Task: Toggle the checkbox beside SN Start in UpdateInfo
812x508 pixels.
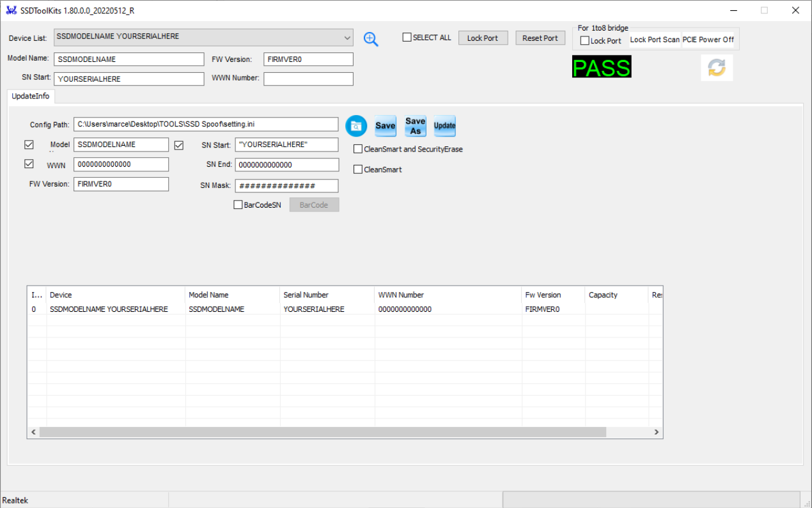Action: point(179,145)
